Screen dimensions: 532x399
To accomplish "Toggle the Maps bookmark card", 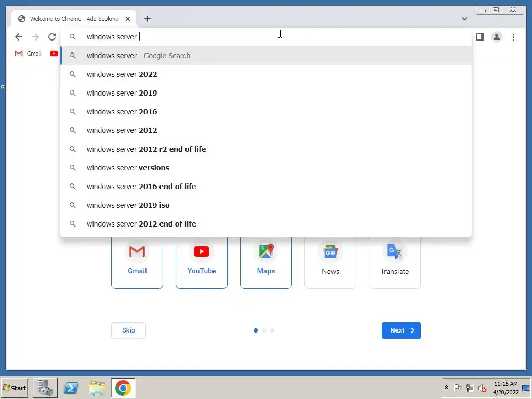I will tap(266, 263).
